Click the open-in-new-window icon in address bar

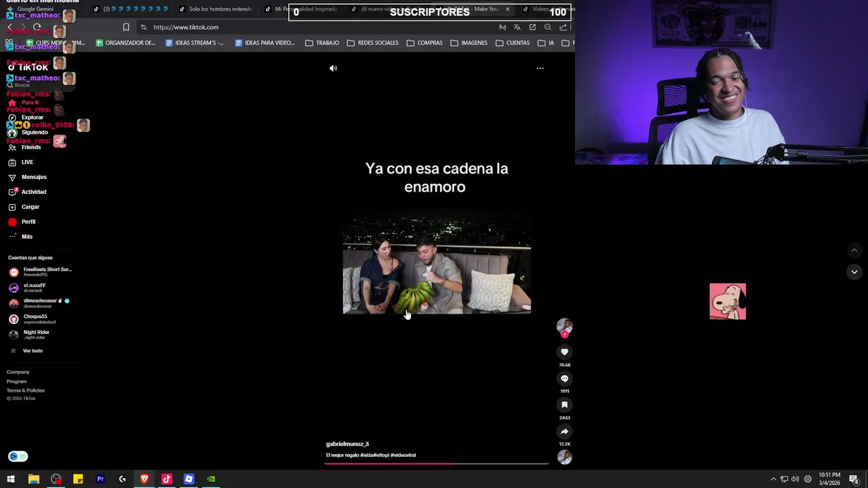pos(532,27)
